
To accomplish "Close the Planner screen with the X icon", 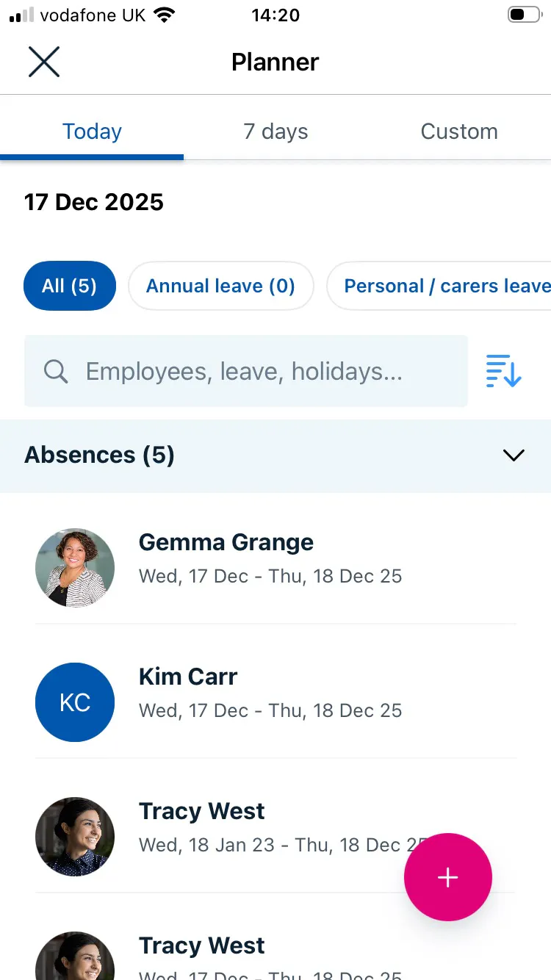I will 44,62.
